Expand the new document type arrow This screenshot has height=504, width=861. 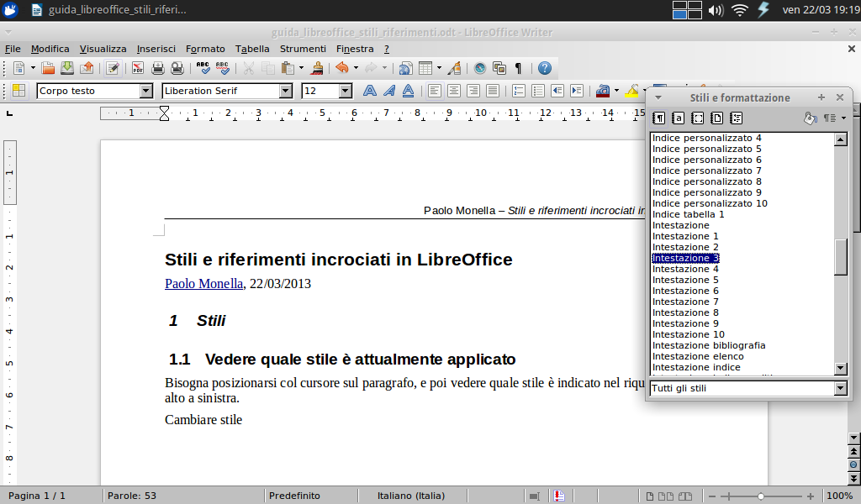pos(33,68)
